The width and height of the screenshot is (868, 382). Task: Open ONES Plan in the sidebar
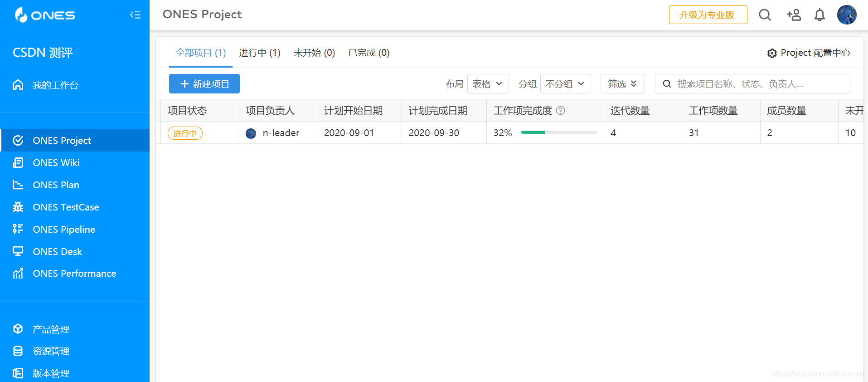click(x=75, y=185)
